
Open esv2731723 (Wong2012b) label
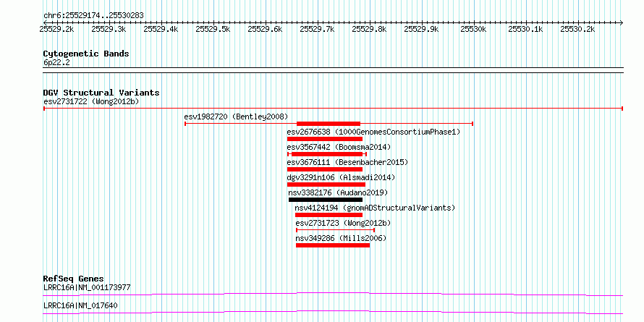344,223
